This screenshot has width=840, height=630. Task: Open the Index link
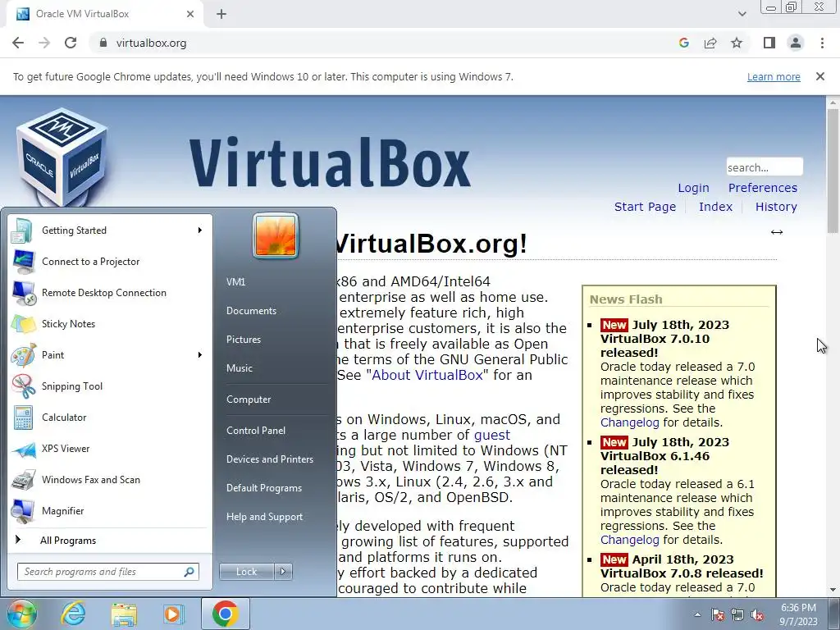pyautogui.click(x=715, y=207)
